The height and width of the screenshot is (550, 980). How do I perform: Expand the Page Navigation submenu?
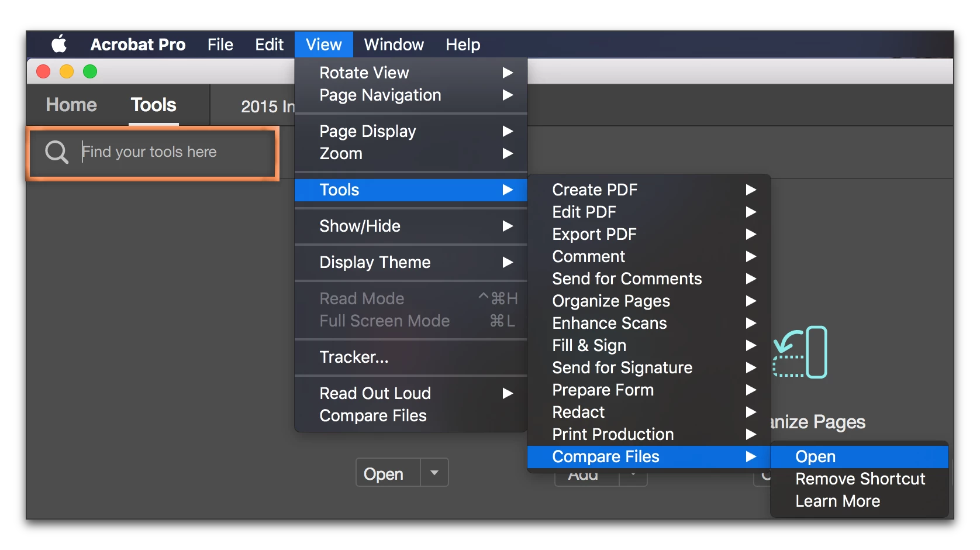point(411,95)
